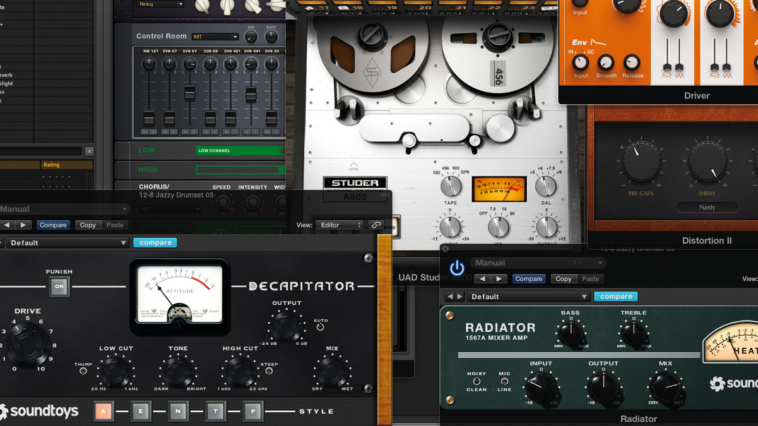Click the Decapitator OUTPUT knob
The height and width of the screenshot is (426, 758).
click(285, 326)
